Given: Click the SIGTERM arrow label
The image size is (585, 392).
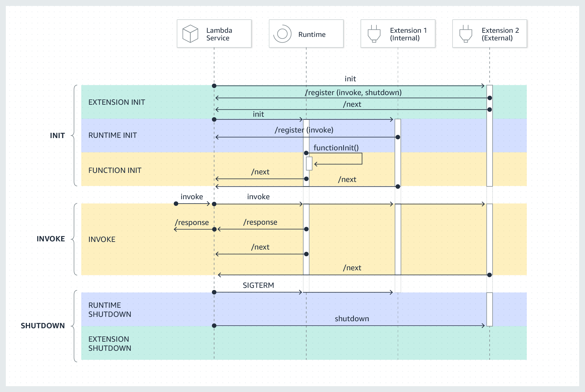Looking at the screenshot, I should 258,285.
